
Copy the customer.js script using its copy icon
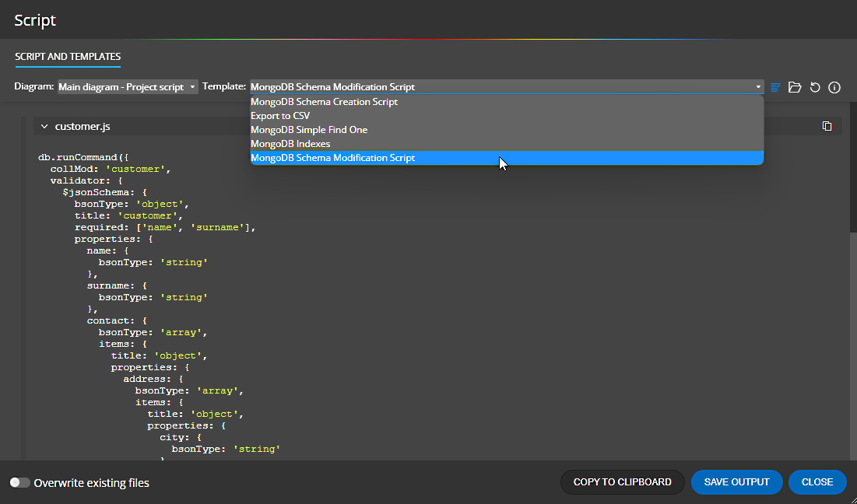click(x=827, y=125)
